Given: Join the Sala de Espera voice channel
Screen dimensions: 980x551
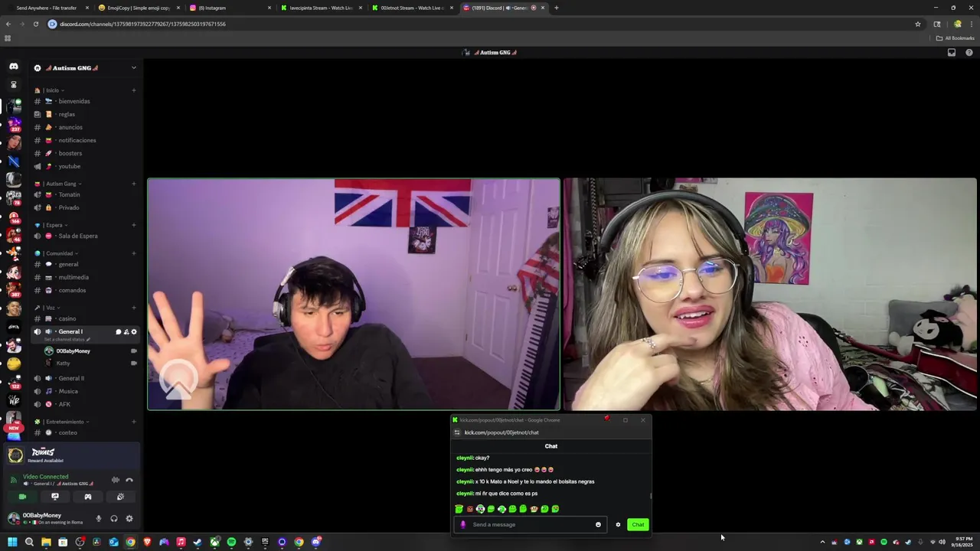Looking at the screenshot, I should (84, 236).
